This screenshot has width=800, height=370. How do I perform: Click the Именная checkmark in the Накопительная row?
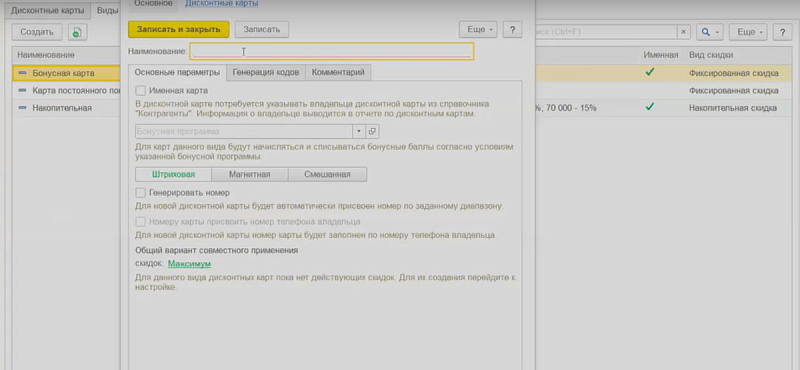click(x=649, y=107)
